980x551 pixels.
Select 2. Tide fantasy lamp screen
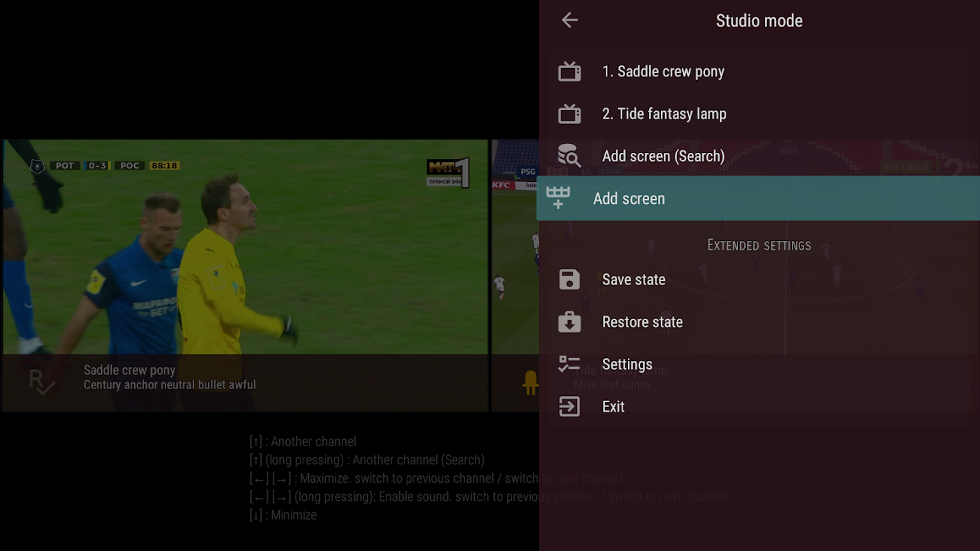tap(759, 114)
